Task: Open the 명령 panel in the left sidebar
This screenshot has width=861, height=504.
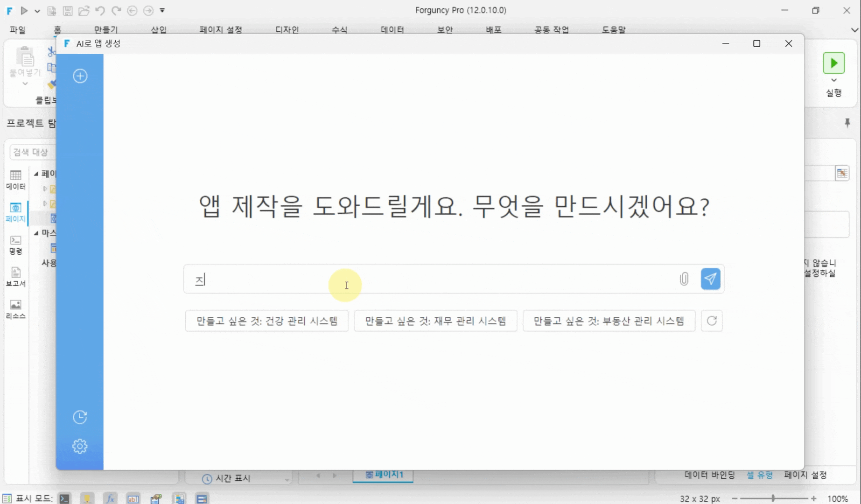Action: tap(16, 245)
